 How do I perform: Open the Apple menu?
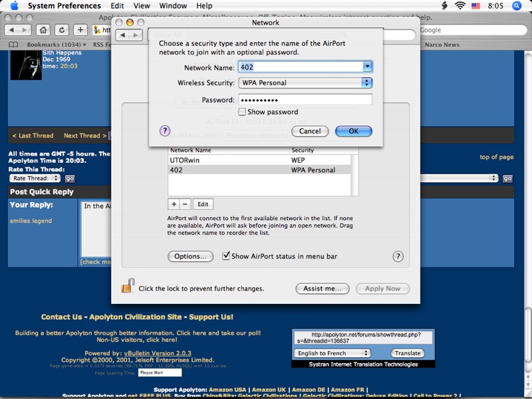(x=14, y=6)
